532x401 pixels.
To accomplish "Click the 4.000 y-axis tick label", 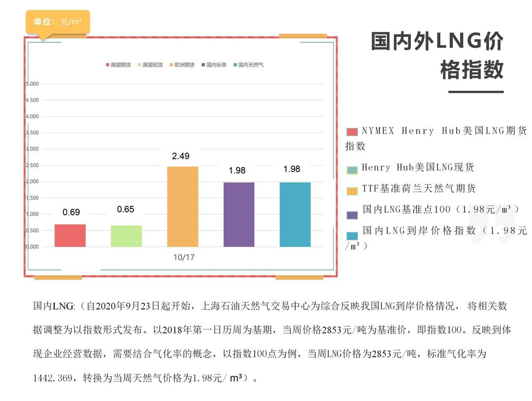I will click(x=32, y=116).
